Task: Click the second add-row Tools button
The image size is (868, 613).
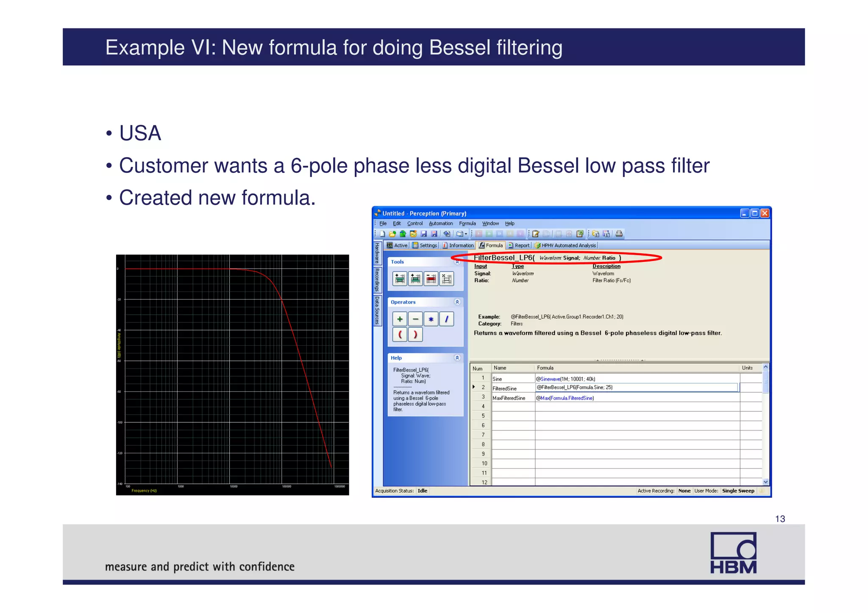Action: (x=415, y=279)
